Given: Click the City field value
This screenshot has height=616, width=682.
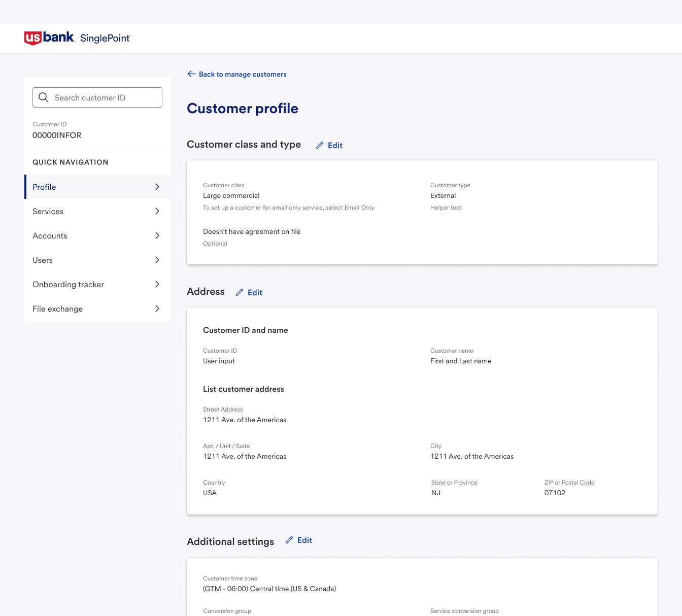Looking at the screenshot, I should tap(472, 456).
